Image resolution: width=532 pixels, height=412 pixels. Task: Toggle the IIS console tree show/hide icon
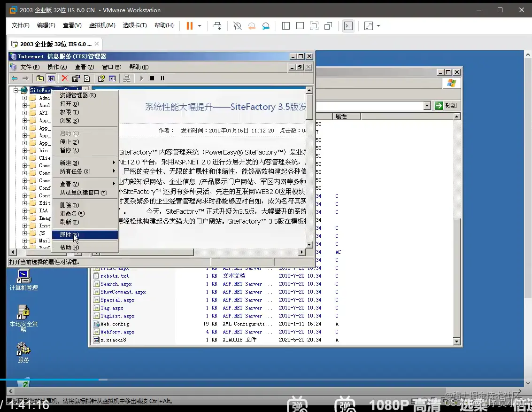(x=51, y=78)
